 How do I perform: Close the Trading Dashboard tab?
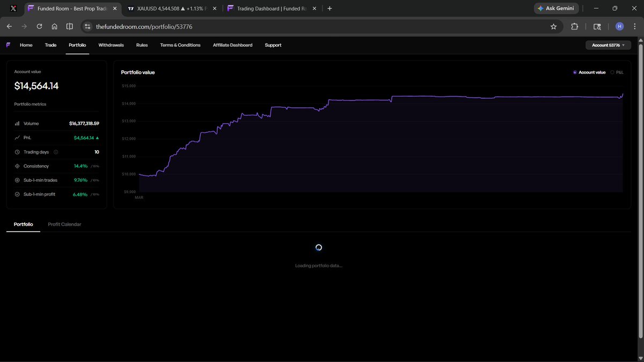tap(314, 9)
